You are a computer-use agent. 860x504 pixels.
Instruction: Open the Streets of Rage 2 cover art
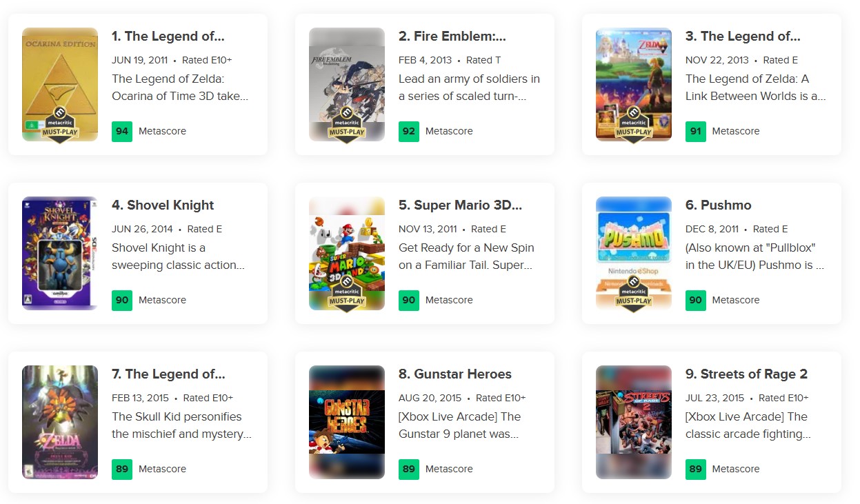[x=634, y=422]
